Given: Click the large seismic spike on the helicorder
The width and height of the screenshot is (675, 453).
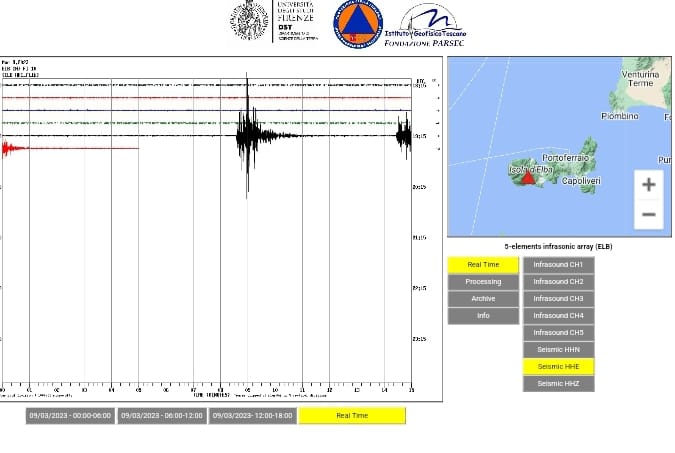Looking at the screenshot, I should coord(247,135).
